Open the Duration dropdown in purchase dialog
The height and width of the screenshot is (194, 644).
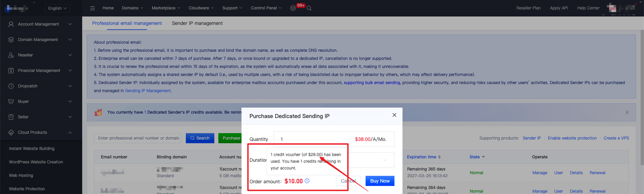[371, 160]
